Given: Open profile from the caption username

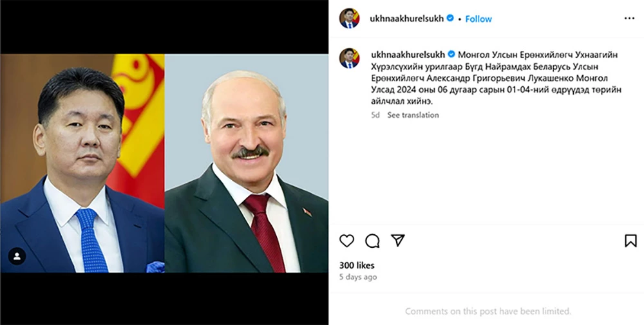Looking at the screenshot, I should [408, 55].
